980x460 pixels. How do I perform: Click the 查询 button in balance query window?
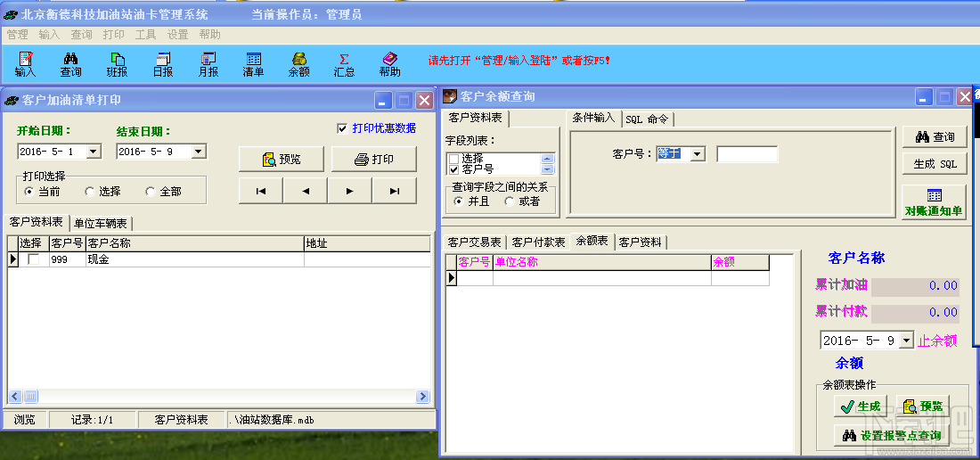(x=935, y=137)
